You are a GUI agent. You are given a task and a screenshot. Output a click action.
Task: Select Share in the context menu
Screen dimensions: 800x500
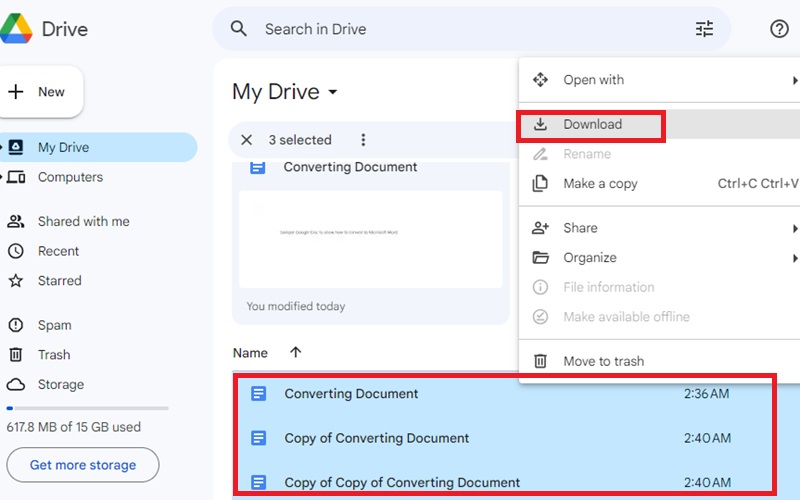[659, 228]
